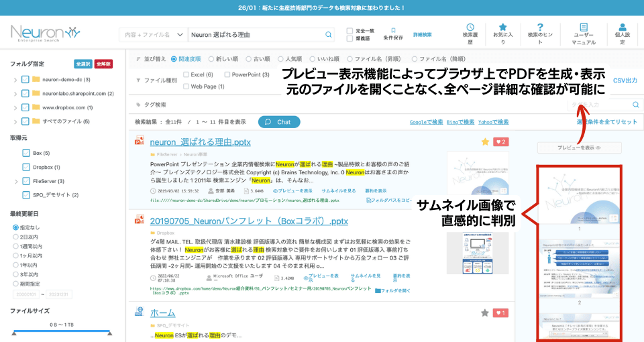Expand the www.dropbox.com folder node
The image size is (644, 342).
[15, 107]
